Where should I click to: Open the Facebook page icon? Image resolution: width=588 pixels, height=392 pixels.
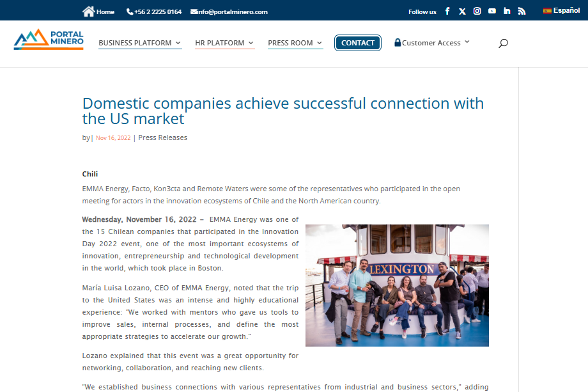coord(447,11)
